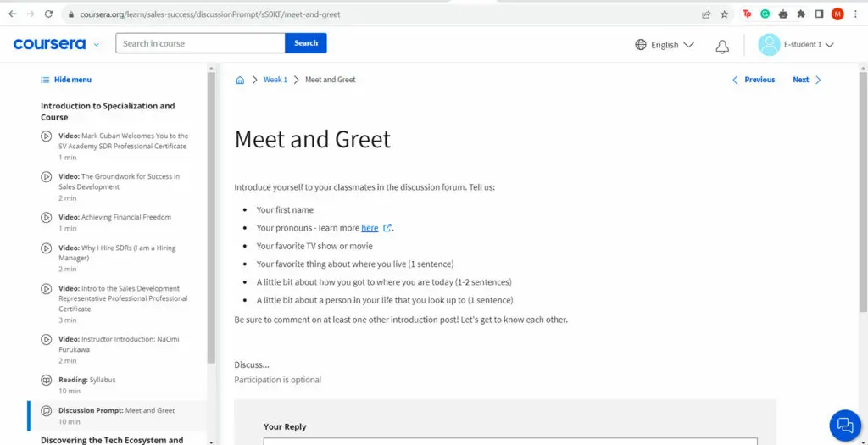Click play icon for Why I Hire SDRs
The height and width of the screenshot is (445, 868).
(47, 248)
